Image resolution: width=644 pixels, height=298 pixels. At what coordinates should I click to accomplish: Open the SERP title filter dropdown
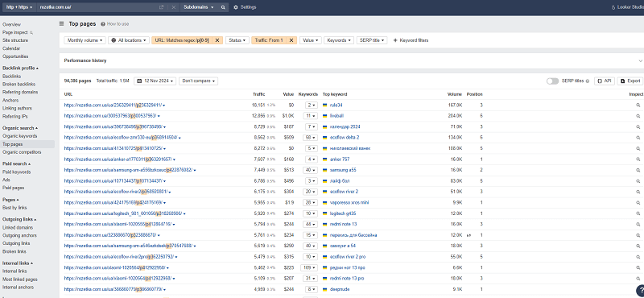pyautogui.click(x=372, y=40)
